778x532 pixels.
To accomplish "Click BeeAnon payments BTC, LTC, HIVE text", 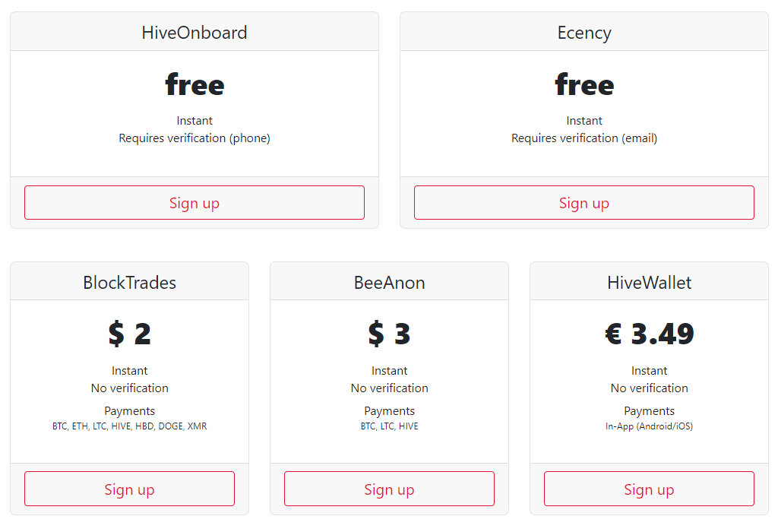I will (390, 426).
